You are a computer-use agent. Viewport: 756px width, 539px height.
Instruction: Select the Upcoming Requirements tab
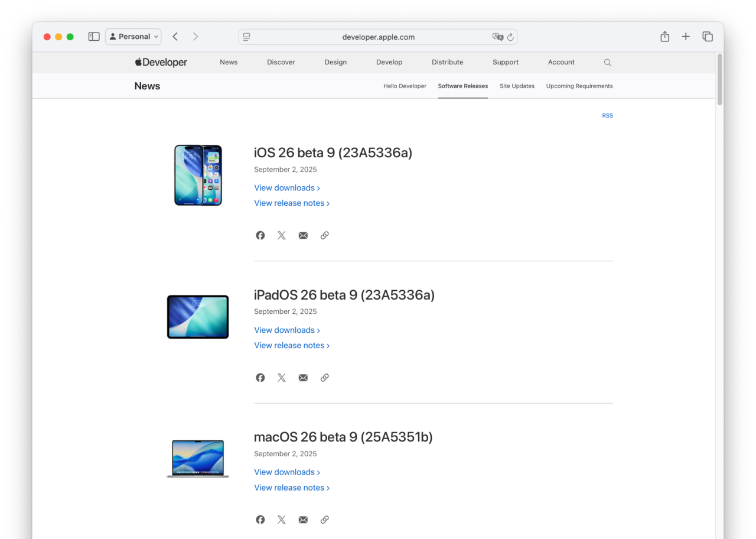(x=579, y=86)
